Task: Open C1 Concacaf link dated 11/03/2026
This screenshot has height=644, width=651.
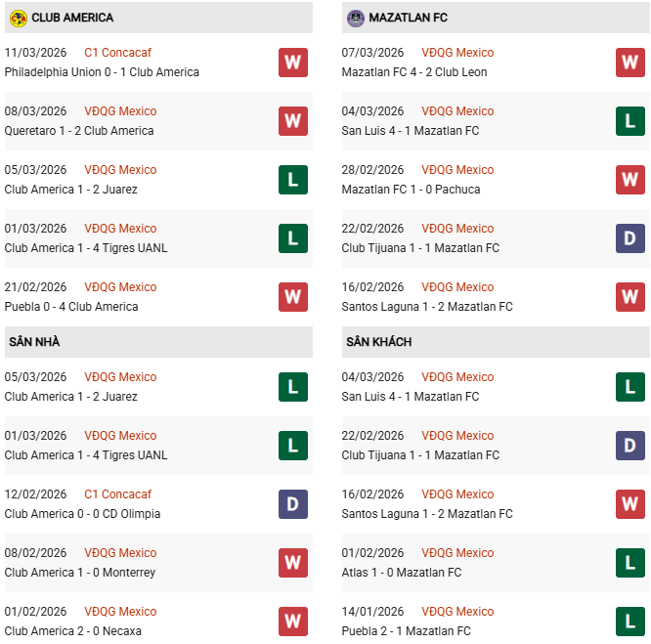Action: tap(117, 53)
